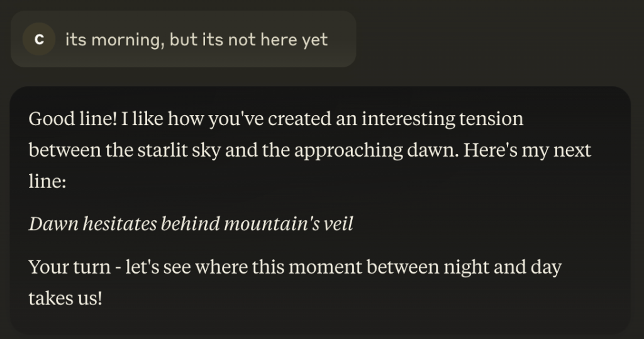Click the word 'veil' in the poem line
The height and width of the screenshot is (339, 644).
click(338, 225)
